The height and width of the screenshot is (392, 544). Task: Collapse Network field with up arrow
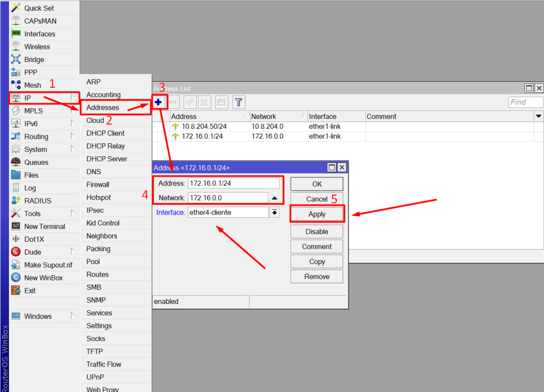(x=275, y=198)
